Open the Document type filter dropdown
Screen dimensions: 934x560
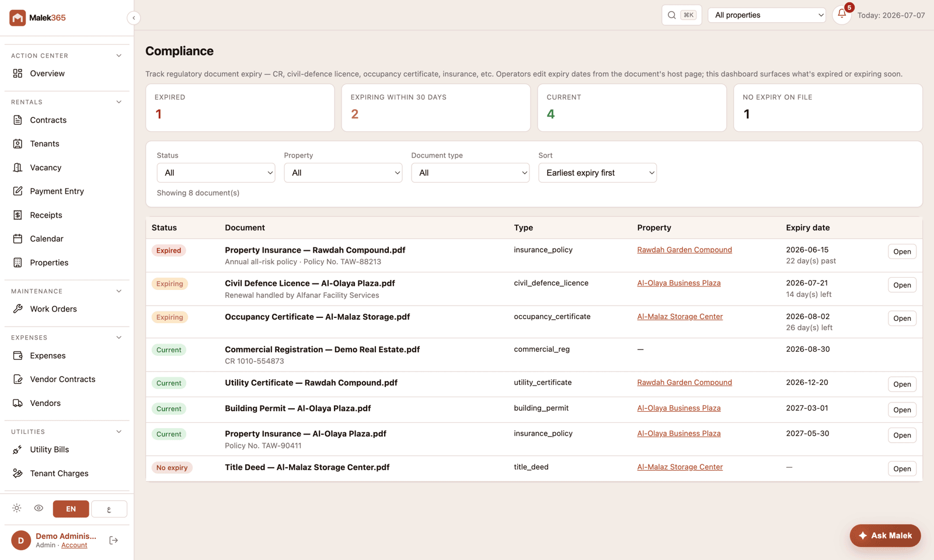coord(471,173)
